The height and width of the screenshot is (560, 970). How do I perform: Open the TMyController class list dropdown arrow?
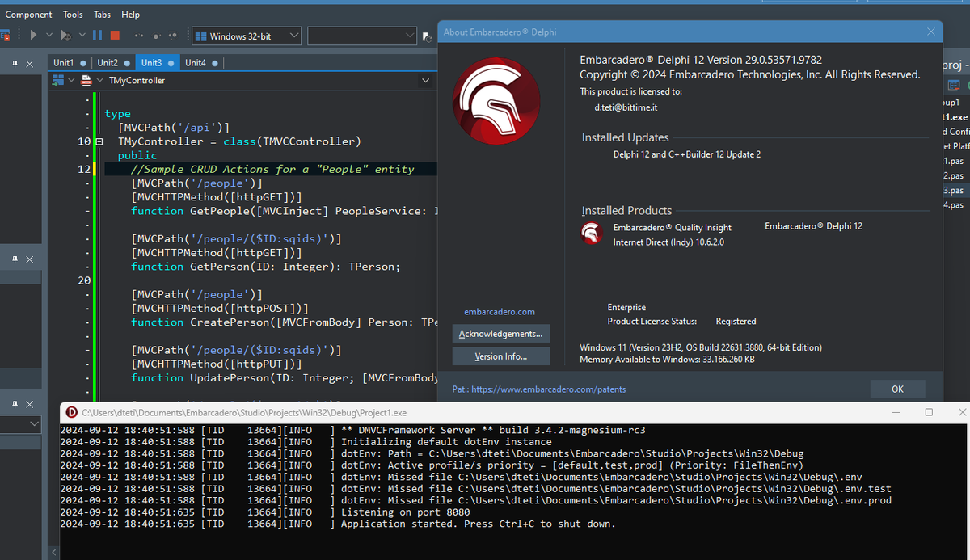(426, 81)
